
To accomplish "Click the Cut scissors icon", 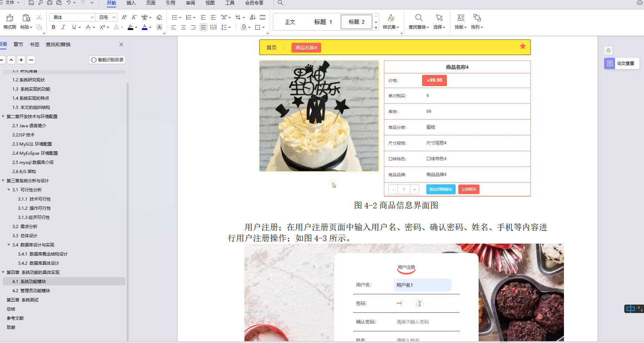I will tap(39, 17).
